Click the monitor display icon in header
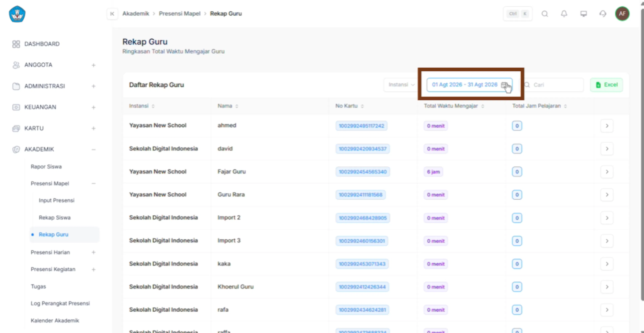This screenshot has width=644, height=333. pyautogui.click(x=583, y=14)
